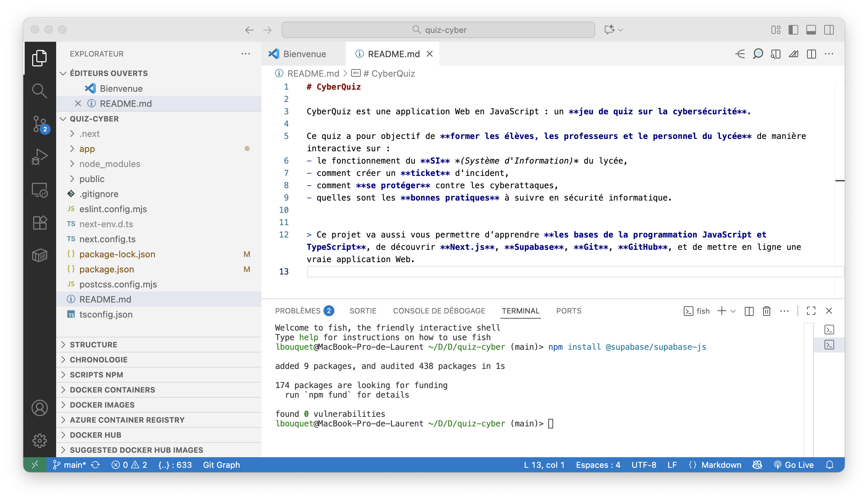Toggle the primary sidebar visibility
The width and height of the screenshot is (868, 501).
[793, 30]
